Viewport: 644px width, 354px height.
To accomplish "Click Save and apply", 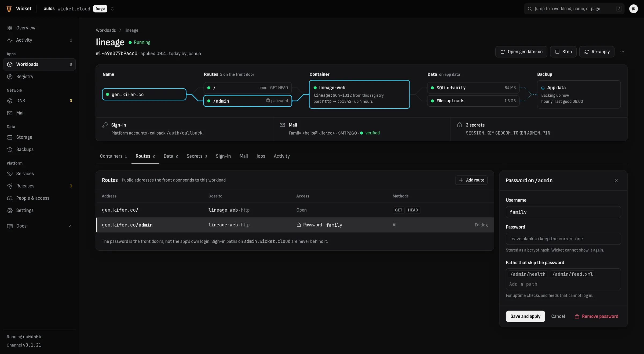I will click(x=525, y=316).
